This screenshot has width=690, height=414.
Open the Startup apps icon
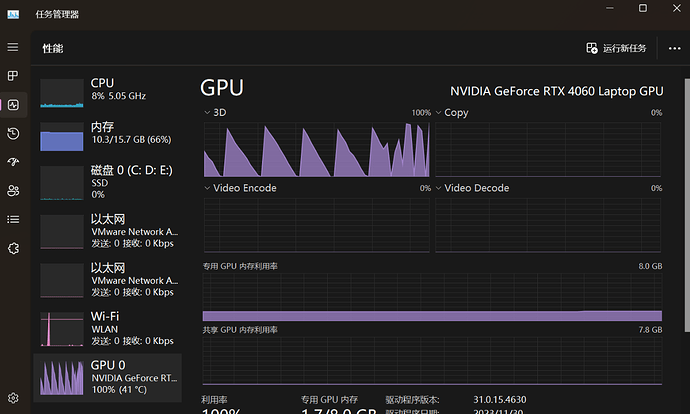coord(13,162)
